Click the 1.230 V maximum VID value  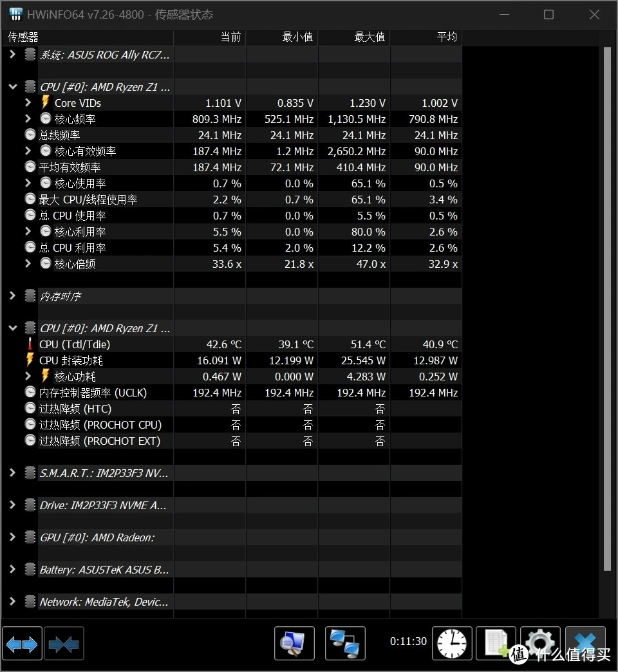[x=368, y=103]
